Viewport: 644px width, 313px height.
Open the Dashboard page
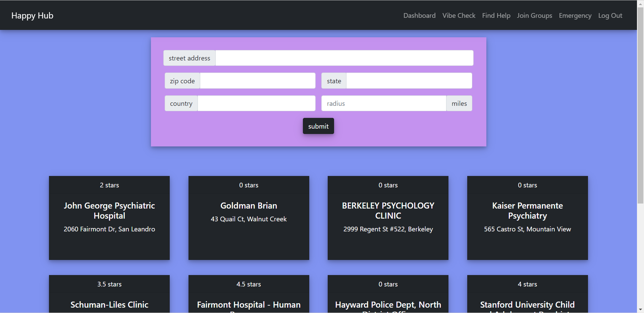point(419,15)
